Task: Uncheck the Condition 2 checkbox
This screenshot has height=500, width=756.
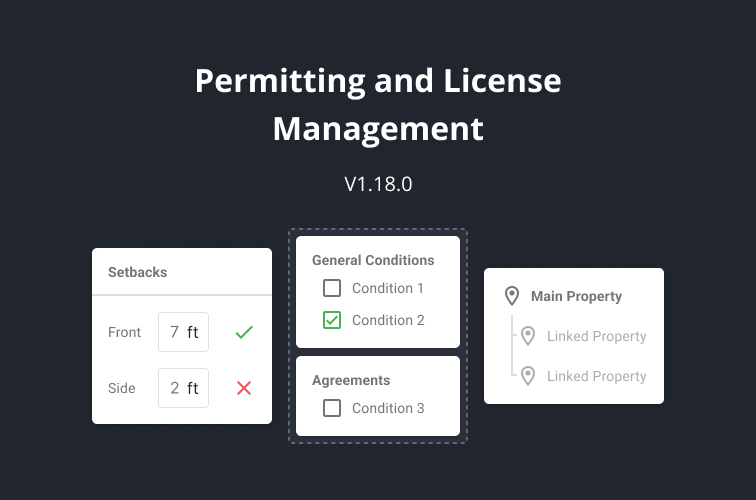Action: (x=332, y=320)
